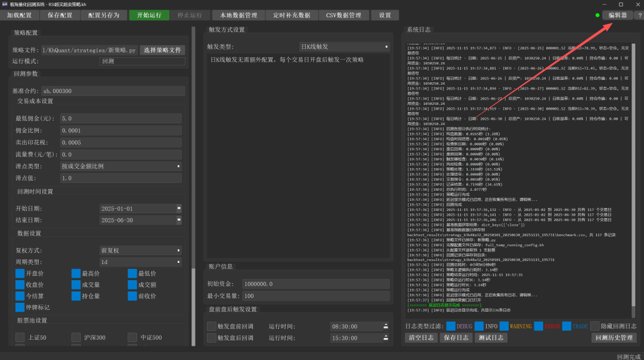Enable the 沪深300 stock pool checkbox
The width and height of the screenshot is (644, 360).
point(76,337)
